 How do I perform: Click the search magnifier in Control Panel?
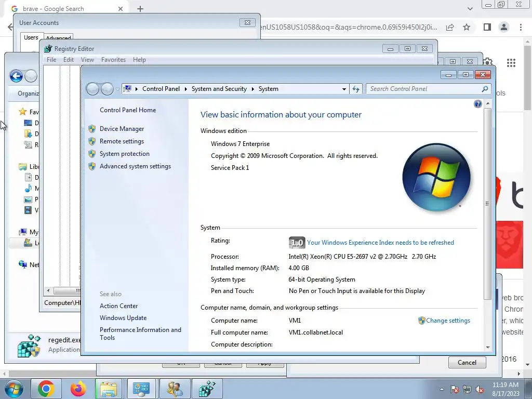(x=485, y=89)
